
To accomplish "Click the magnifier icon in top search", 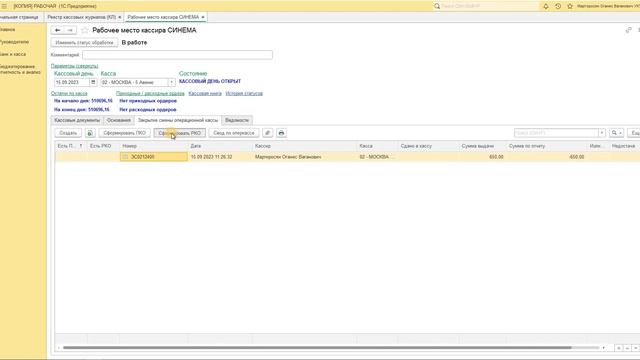I will click(x=437, y=6).
